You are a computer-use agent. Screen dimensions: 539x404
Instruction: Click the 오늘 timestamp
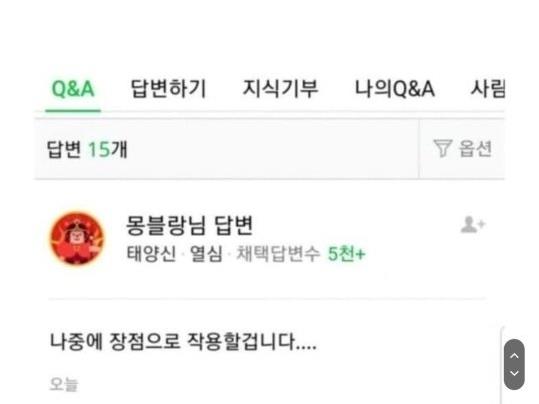click(64, 384)
